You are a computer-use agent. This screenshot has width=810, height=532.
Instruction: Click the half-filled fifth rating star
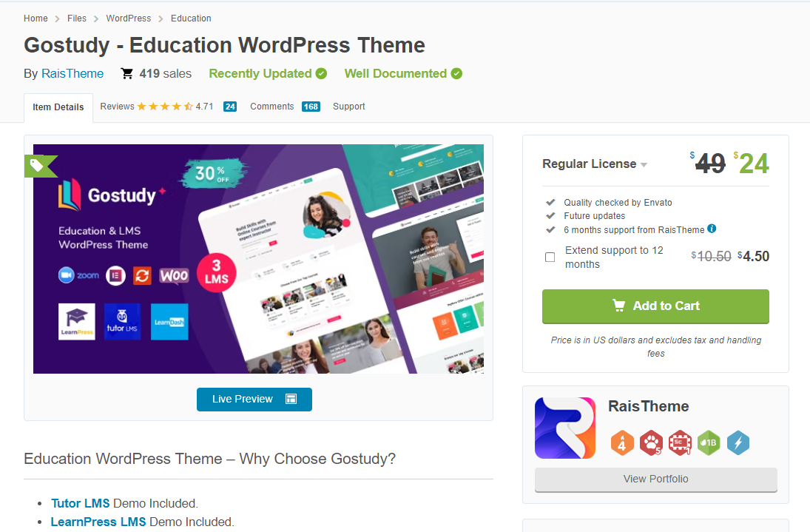tap(188, 107)
